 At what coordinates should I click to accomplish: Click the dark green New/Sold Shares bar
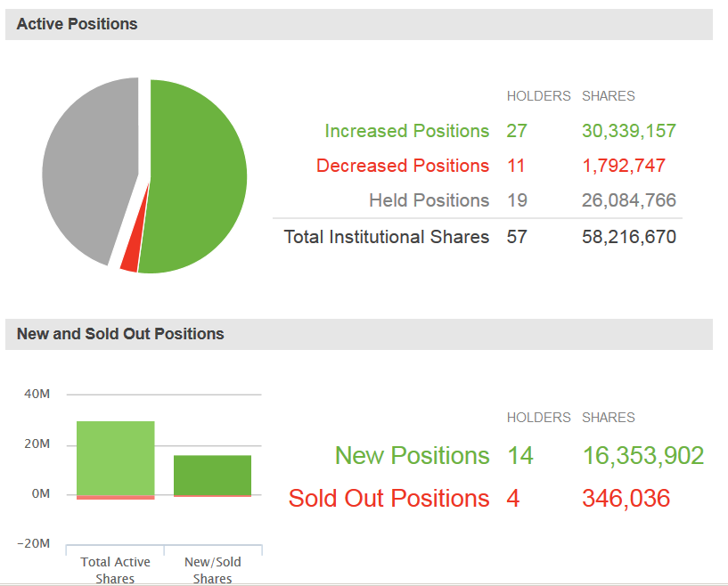[212, 475]
